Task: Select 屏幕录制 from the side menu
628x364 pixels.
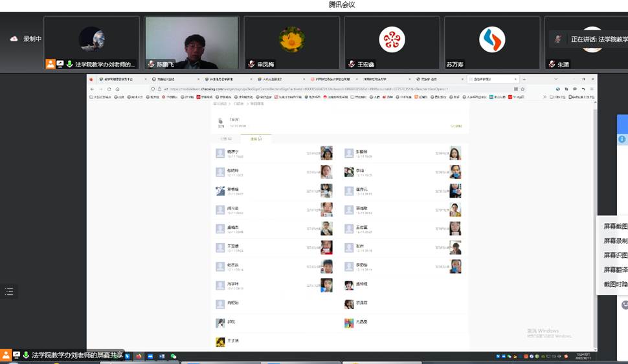Action: pyautogui.click(x=615, y=241)
